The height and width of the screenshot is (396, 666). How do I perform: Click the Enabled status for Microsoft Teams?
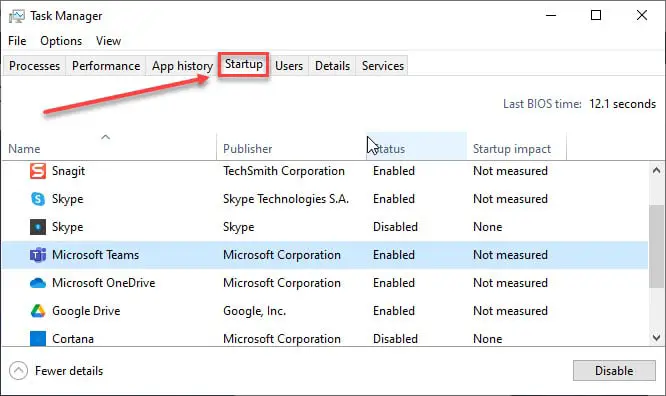point(394,255)
